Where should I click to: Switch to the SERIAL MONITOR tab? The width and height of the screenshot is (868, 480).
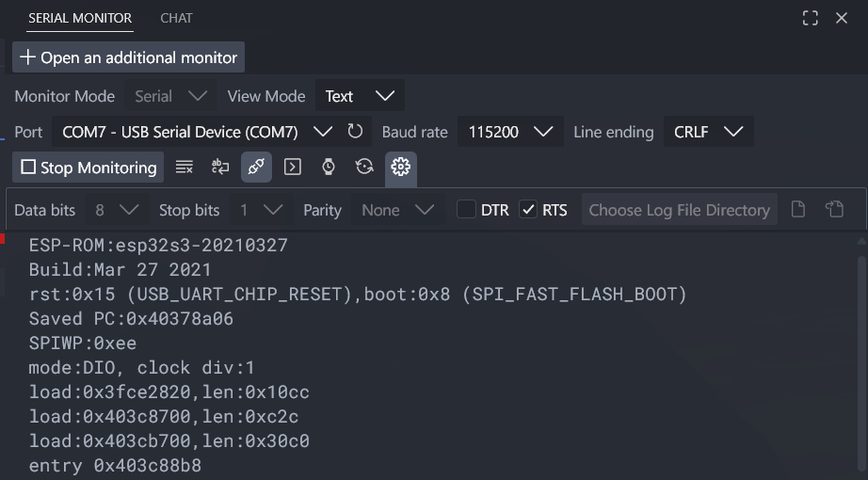click(x=80, y=18)
